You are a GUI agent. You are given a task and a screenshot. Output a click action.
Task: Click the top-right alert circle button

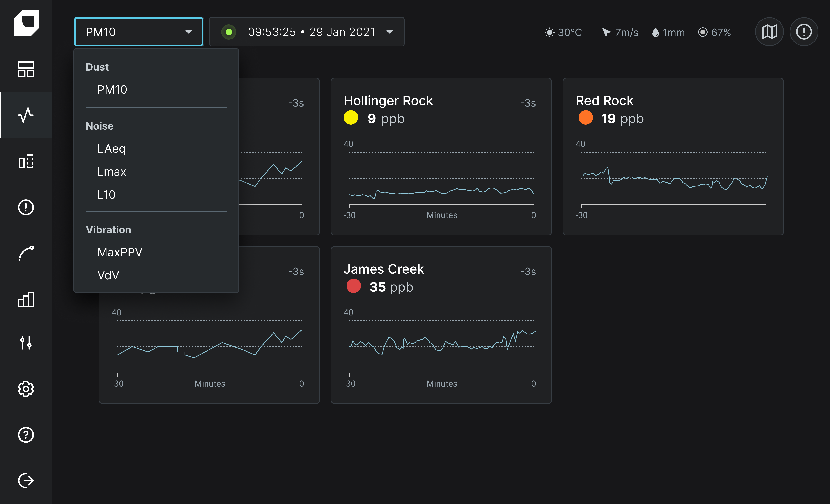coord(804,32)
